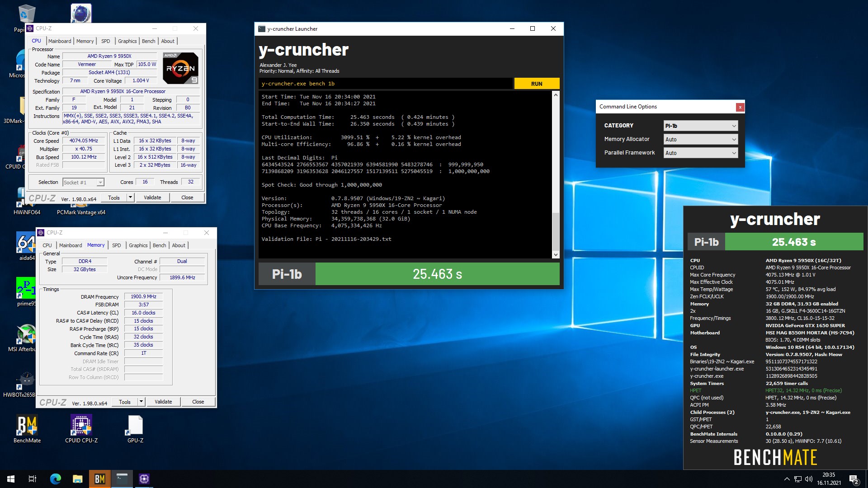Screen dimensions: 868x488
Task: Open the aida64 desktop icon
Action: (x=26, y=246)
